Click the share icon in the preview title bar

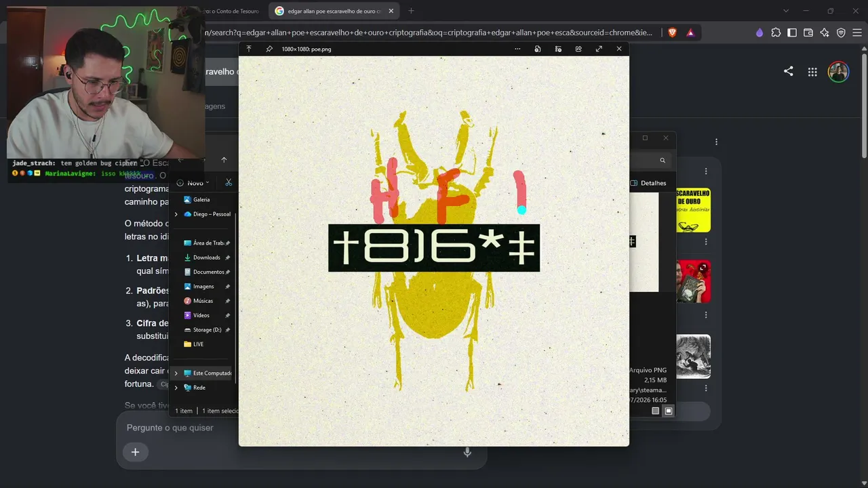click(578, 49)
